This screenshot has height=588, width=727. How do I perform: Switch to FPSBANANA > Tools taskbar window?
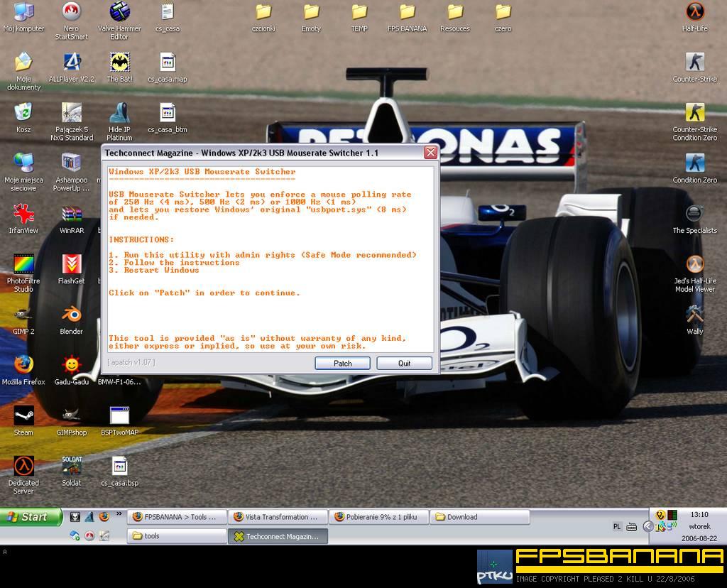tap(177, 516)
